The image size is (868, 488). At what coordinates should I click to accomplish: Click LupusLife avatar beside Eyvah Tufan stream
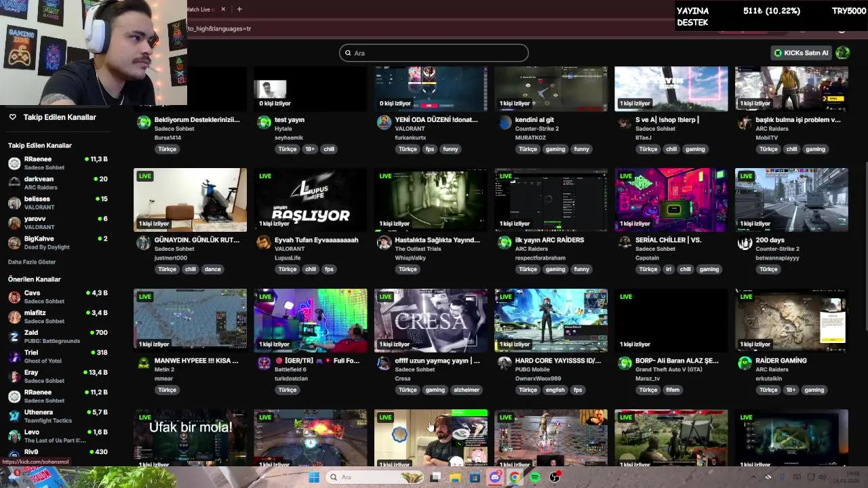[264, 243]
